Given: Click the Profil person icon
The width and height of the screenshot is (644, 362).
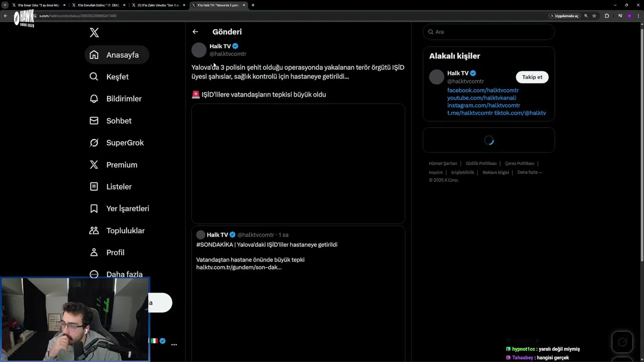Looking at the screenshot, I should 94,252.
